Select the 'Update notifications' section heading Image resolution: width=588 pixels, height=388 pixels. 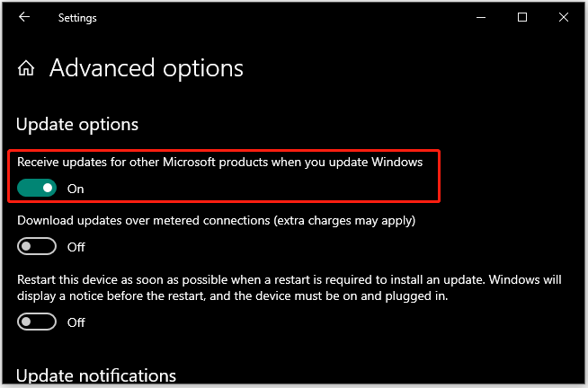point(96,375)
